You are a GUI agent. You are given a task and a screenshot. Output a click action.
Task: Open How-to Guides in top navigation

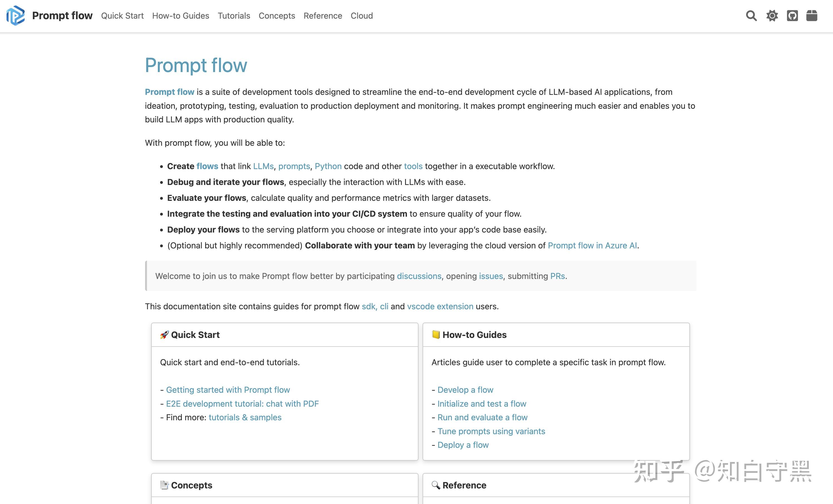click(x=180, y=16)
